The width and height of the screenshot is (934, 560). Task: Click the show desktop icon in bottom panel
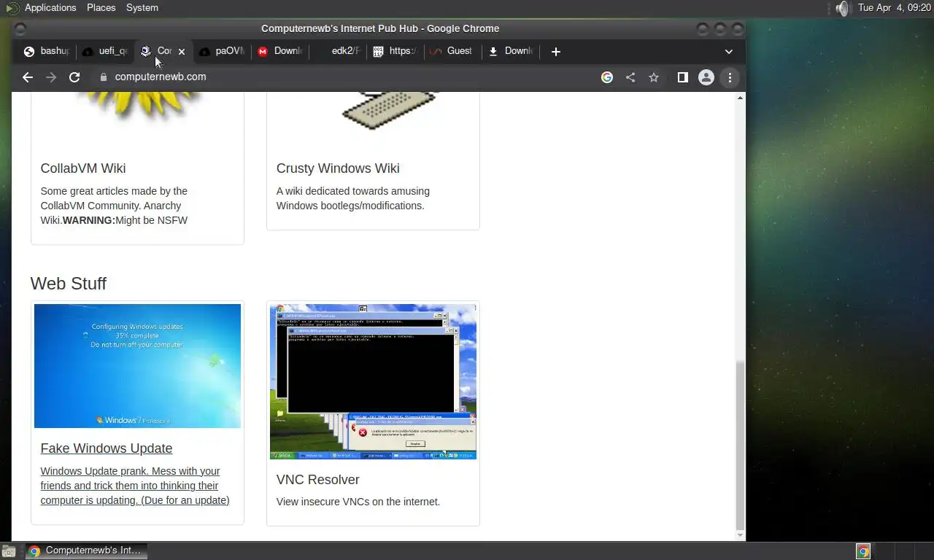(x=9, y=551)
